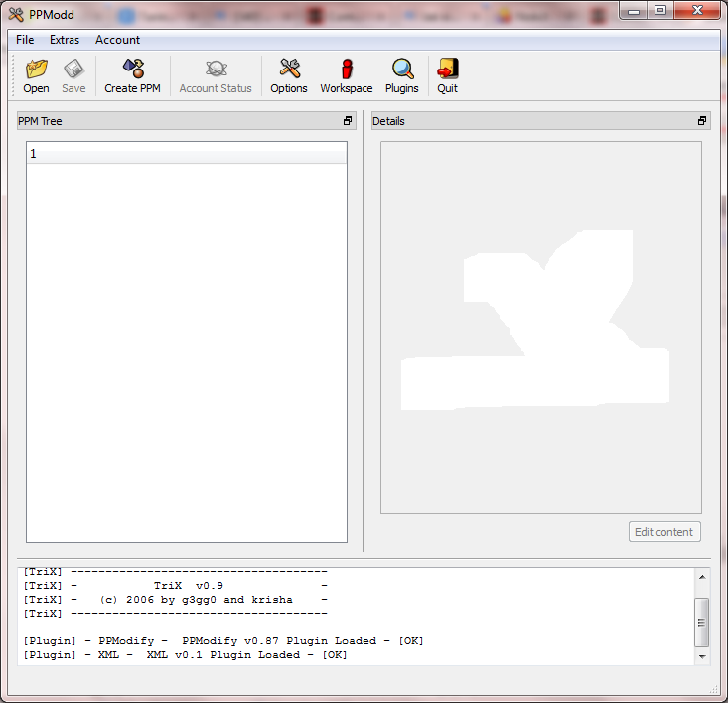Click the "TriX v0.9" log line
Image resolution: width=728 pixels, height=703 pixels.
(176, 586)
